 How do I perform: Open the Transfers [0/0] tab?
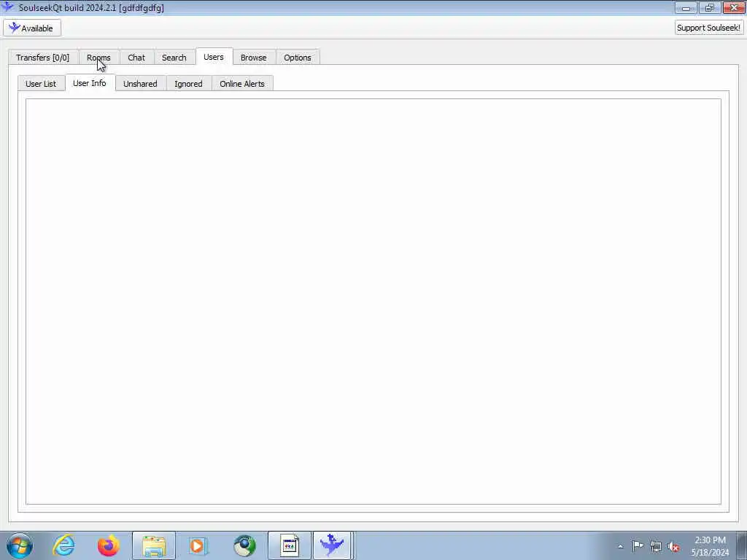point(43,57)
